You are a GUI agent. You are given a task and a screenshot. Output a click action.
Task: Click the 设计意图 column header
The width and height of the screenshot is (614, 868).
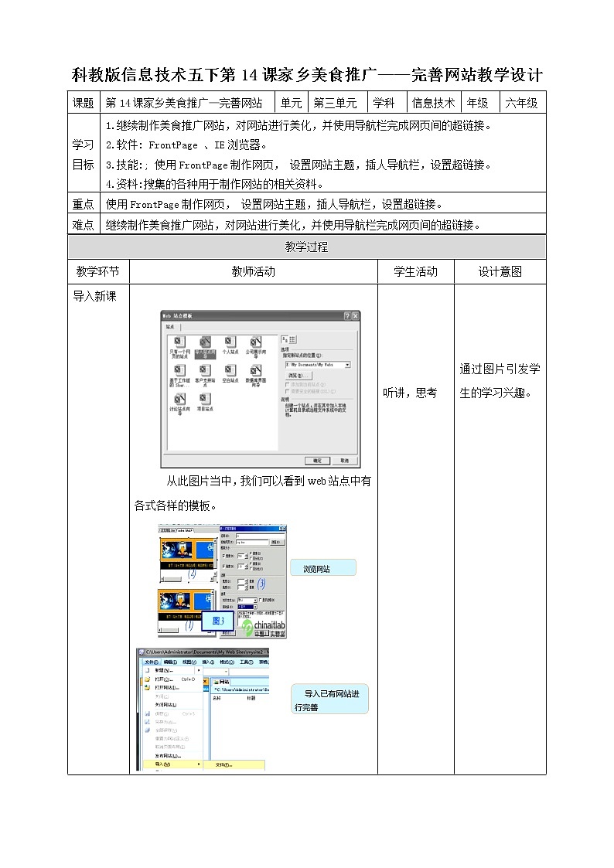(500, 271)
